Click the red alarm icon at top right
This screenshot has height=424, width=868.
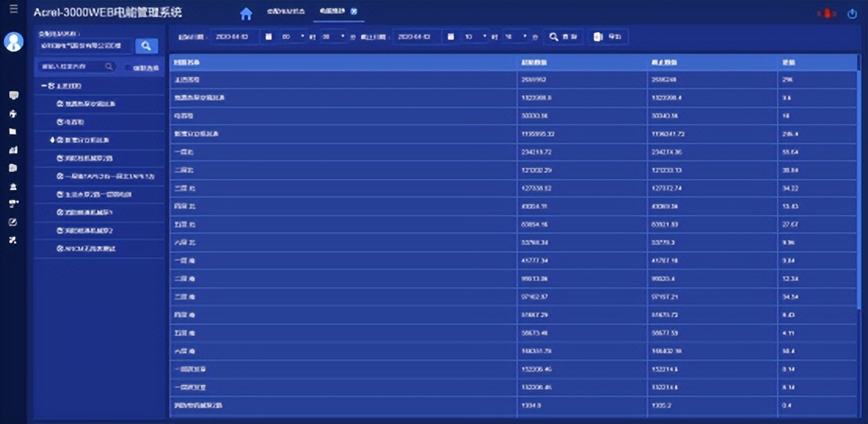point(825,14)
